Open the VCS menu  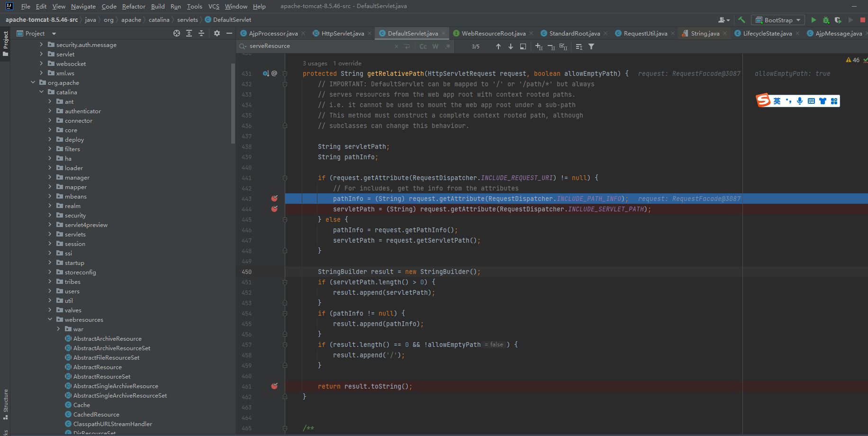214,6
